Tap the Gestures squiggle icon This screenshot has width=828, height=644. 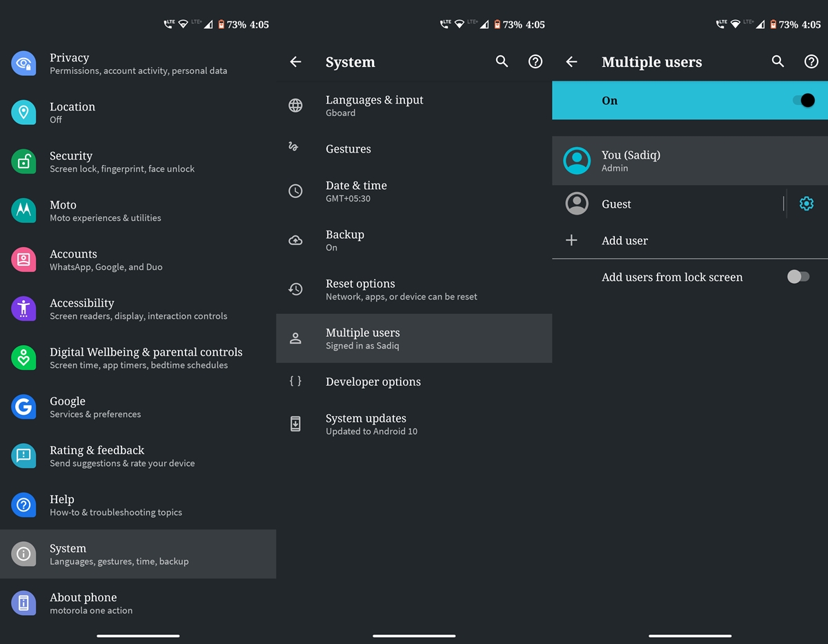point(294,146)
